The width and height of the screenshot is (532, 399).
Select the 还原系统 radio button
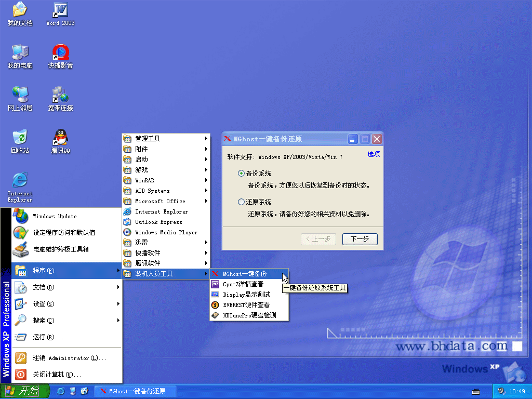(241, 202)
